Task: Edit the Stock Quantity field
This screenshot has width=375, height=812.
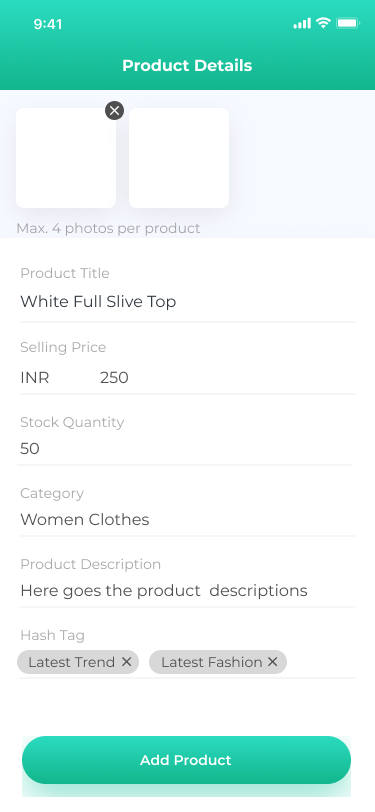Action: click(185, 448)
